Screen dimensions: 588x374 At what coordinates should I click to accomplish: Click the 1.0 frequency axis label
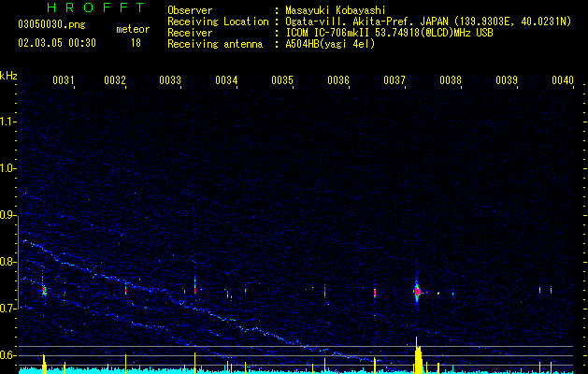7,168
